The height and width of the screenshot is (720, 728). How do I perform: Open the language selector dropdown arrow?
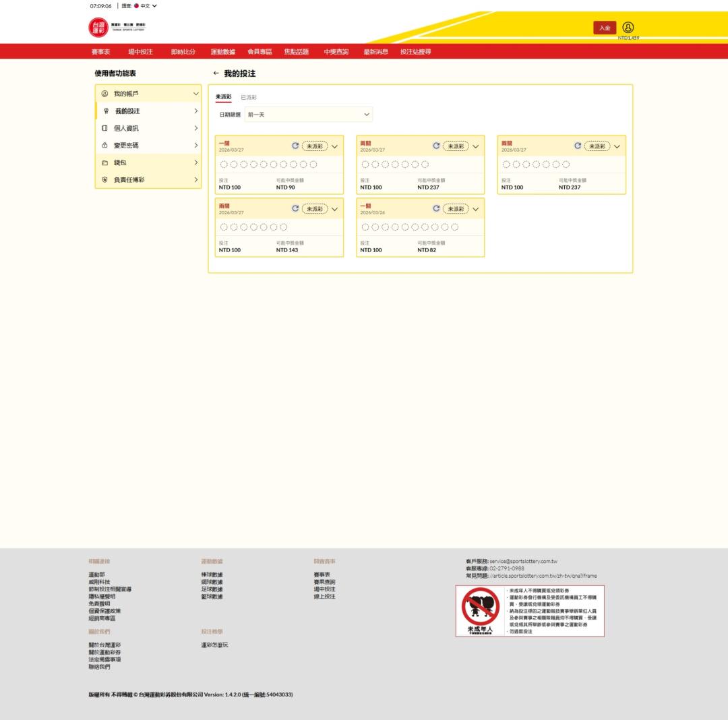[x=154, y=6]
